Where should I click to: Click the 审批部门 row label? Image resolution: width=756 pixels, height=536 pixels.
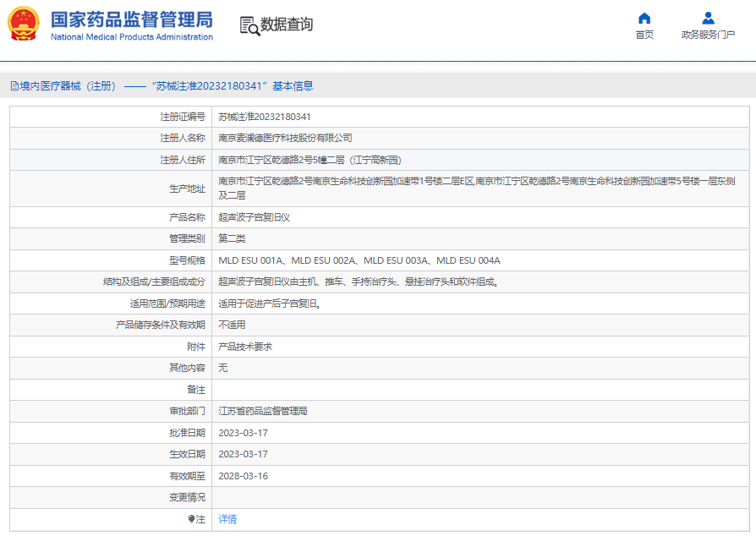point(187,411)
